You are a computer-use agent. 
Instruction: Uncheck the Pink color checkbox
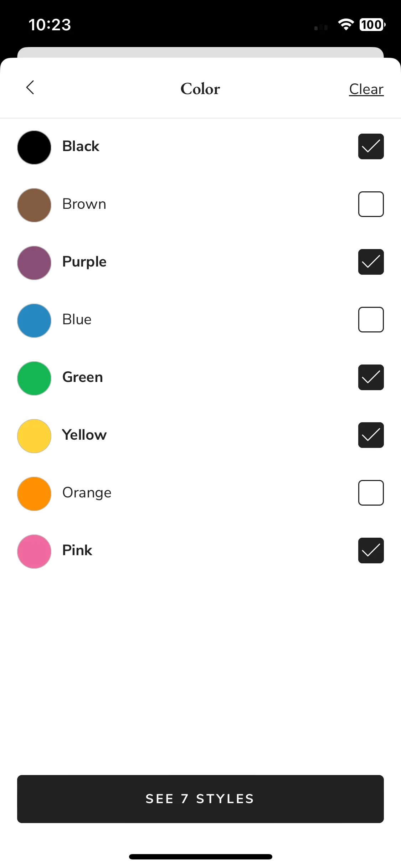pos(371,551)
